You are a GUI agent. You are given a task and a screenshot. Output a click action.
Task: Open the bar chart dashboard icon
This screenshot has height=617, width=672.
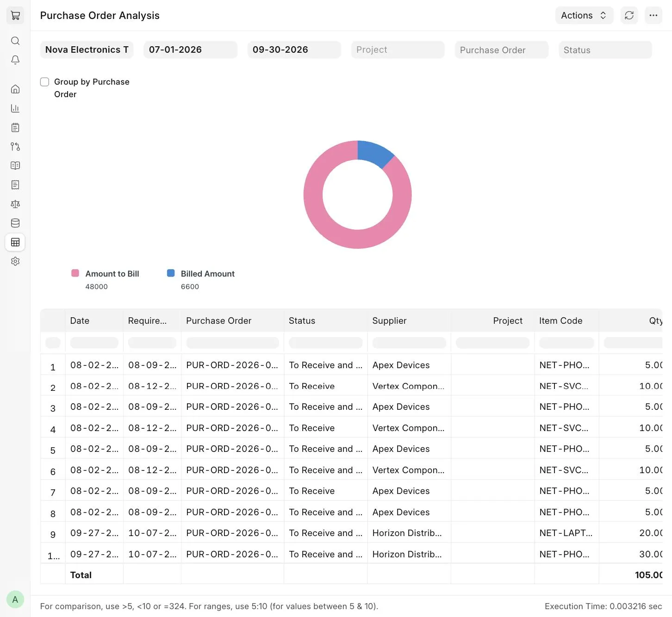15,108
